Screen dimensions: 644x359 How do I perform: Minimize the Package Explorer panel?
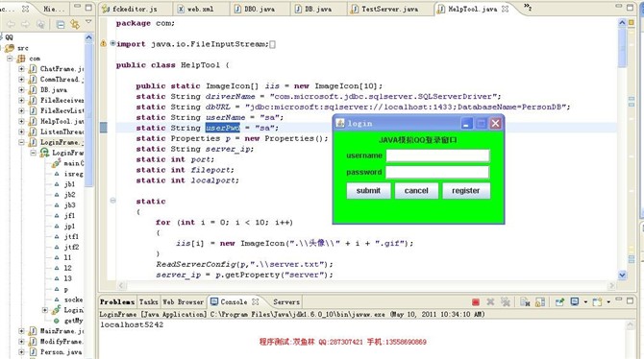tap(77, 6)
